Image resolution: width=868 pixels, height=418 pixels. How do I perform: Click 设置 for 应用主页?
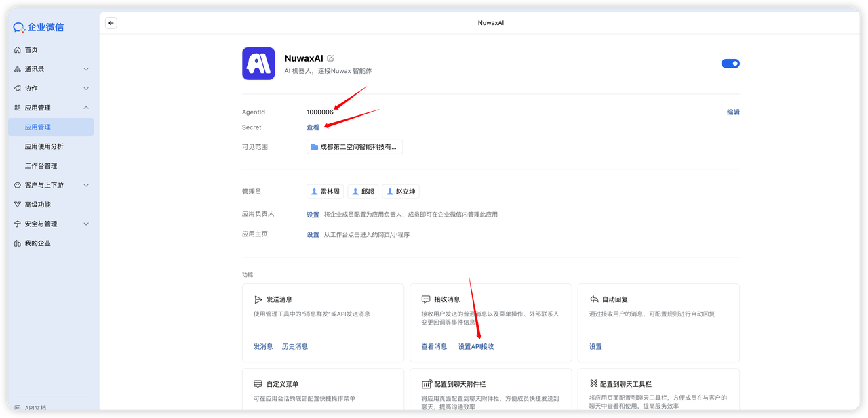point(313,235)
